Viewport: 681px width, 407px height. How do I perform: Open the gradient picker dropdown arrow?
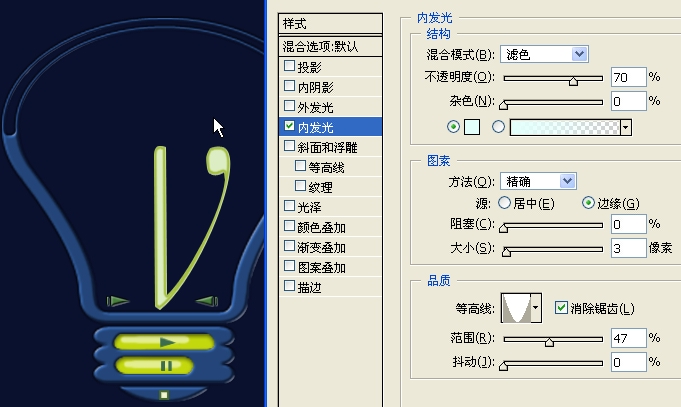pos(626,127)
